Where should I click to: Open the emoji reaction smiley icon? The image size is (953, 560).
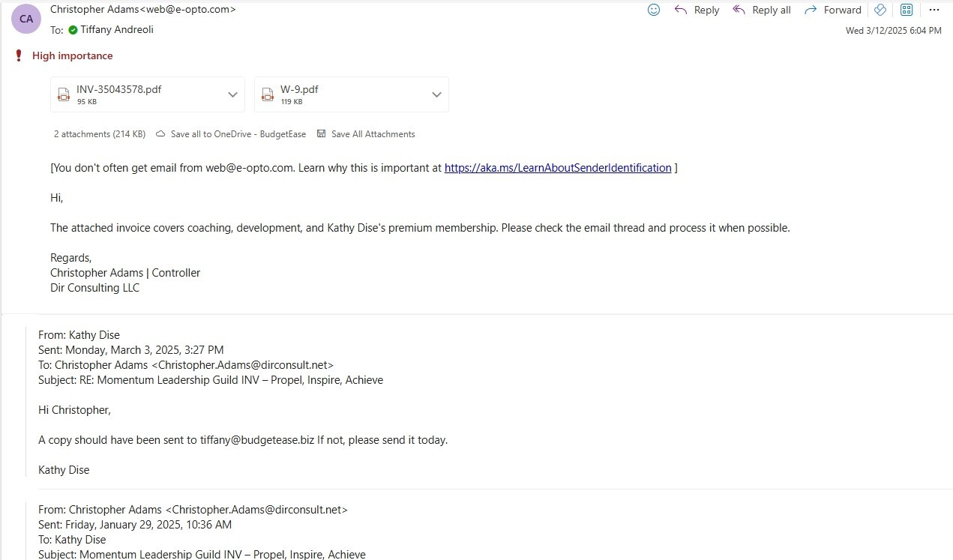tap(654, 10)
